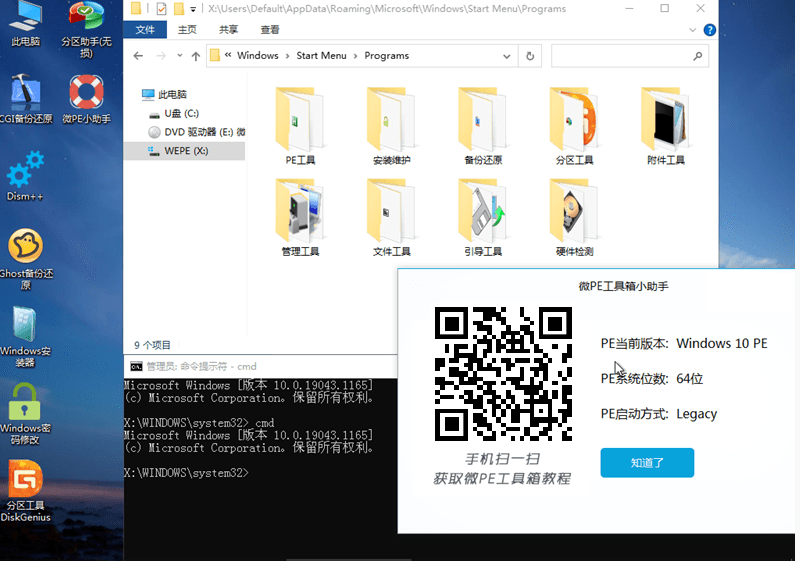Open the 附件工具 folder
The height and width of the screenshot is (561, 800).
tap(665, 126)
